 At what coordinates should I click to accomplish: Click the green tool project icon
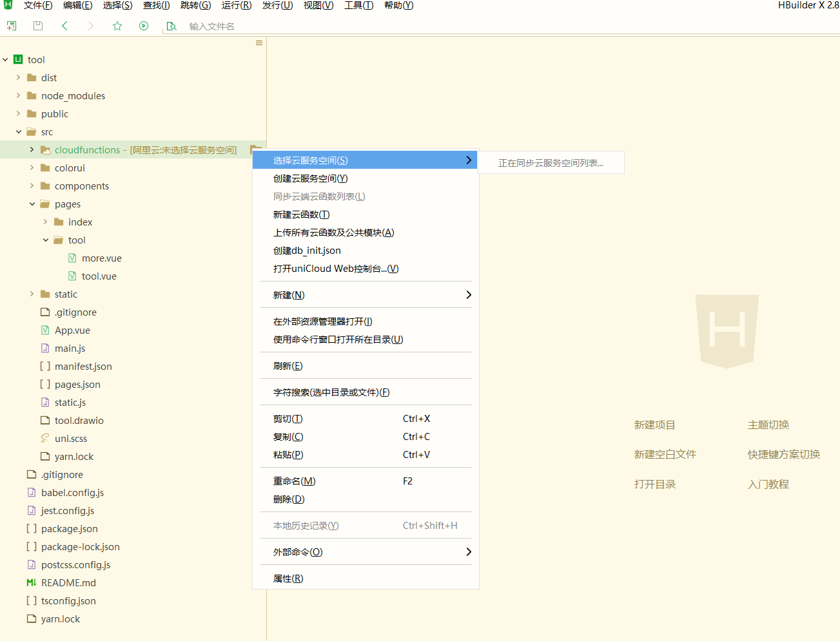point(18,59)
